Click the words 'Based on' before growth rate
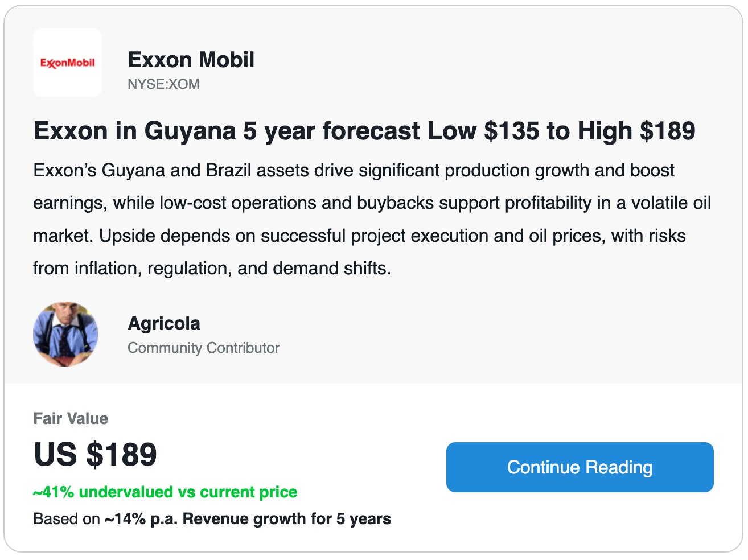Screen dimensions: 748x560 click(x=67, y=519)
